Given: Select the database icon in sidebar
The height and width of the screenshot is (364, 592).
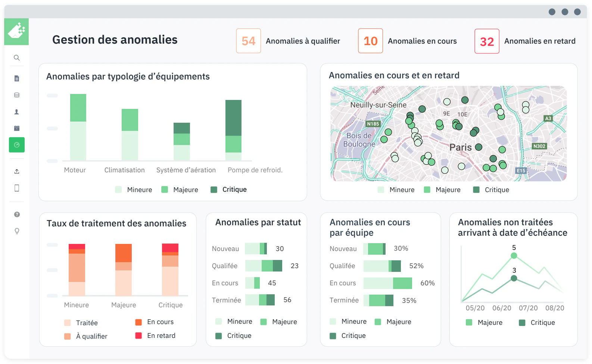Looking at the screenshot, I should (17, 95).
